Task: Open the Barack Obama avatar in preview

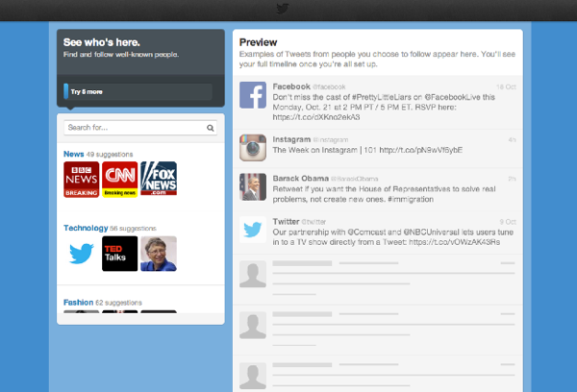Action: tap(253, 186)
